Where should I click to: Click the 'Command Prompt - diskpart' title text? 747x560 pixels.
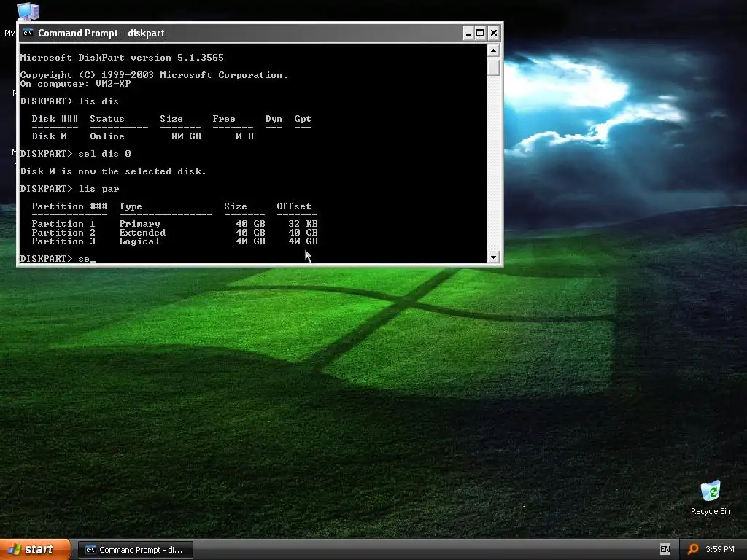[101, 33]
